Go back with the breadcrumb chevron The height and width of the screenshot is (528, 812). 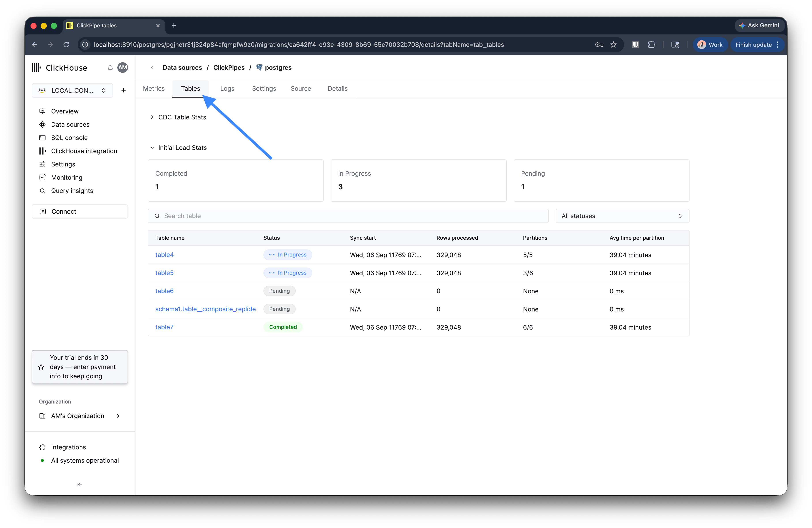(x=152, y=68)
